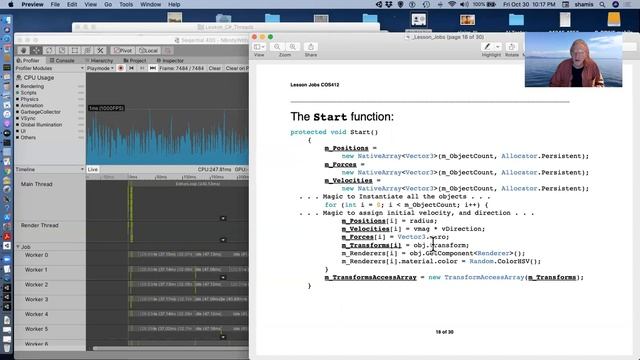Screen dimensions: 640x360
Task: Select the Move tool in Unity toolbar
Action: coord(36,50)
